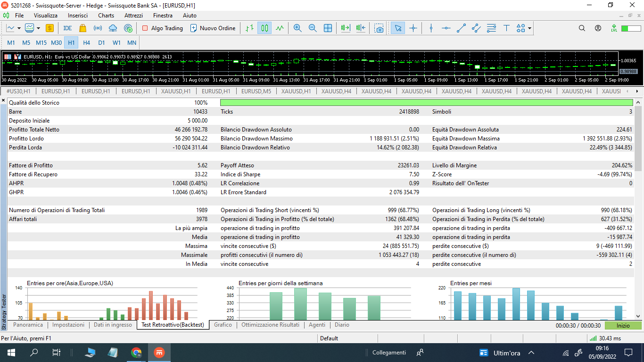644x362 pixels.
Task: Open the VPS cloud hosting icon
Action: pyautogui.click(x=113, y=28)
